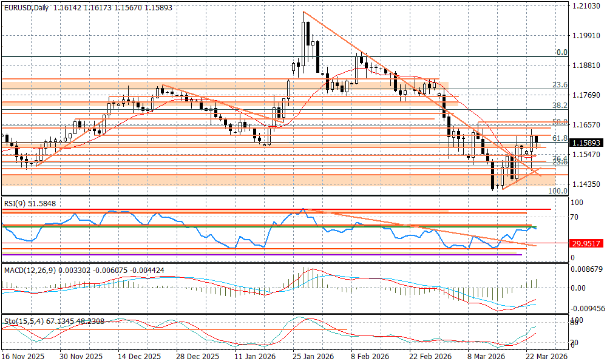The width and height of the screenshot is (607, 364).
Task: Click the 1.21030 price axis label
Action: [x=586, y=6]
